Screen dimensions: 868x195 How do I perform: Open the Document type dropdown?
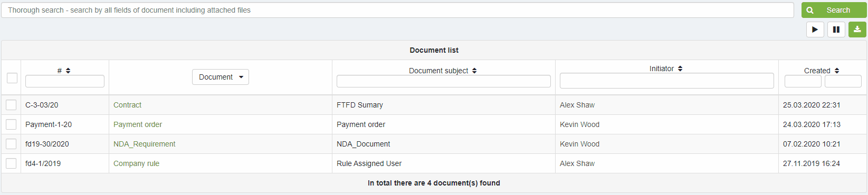[221, 77]
